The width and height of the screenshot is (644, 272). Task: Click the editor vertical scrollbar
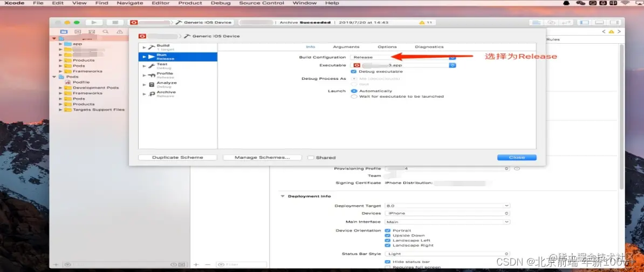(621, 117)
